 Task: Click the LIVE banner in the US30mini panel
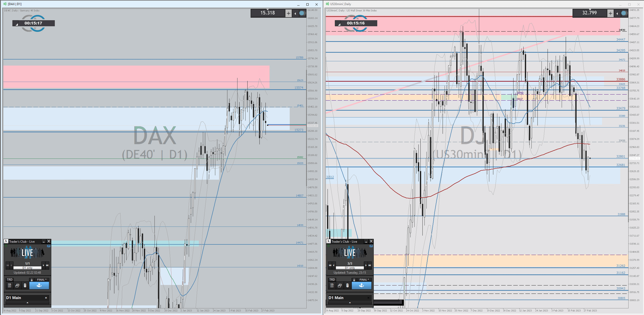[350, 253]
